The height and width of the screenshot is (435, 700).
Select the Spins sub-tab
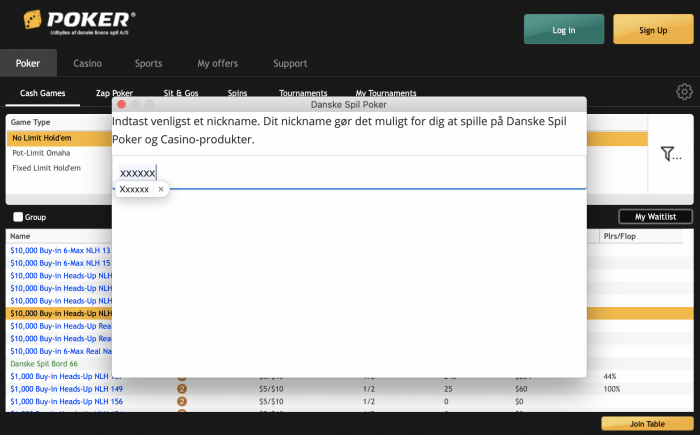pos(238,93)
